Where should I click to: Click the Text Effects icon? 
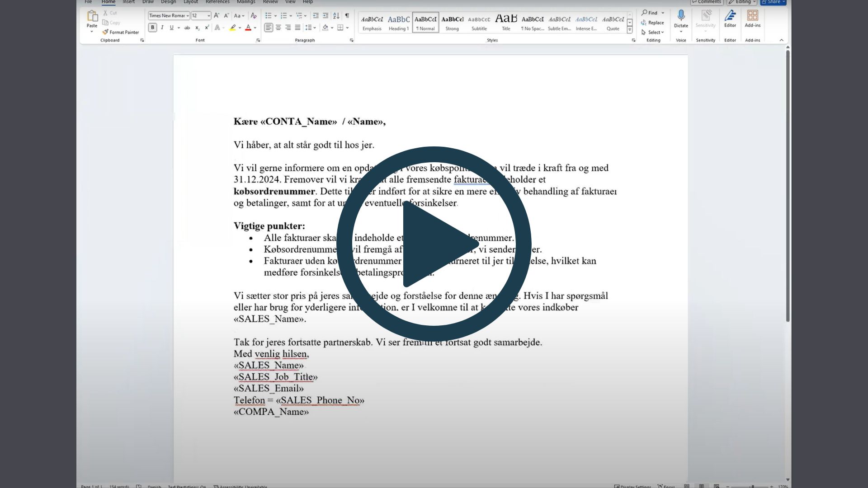coord(217,28)
